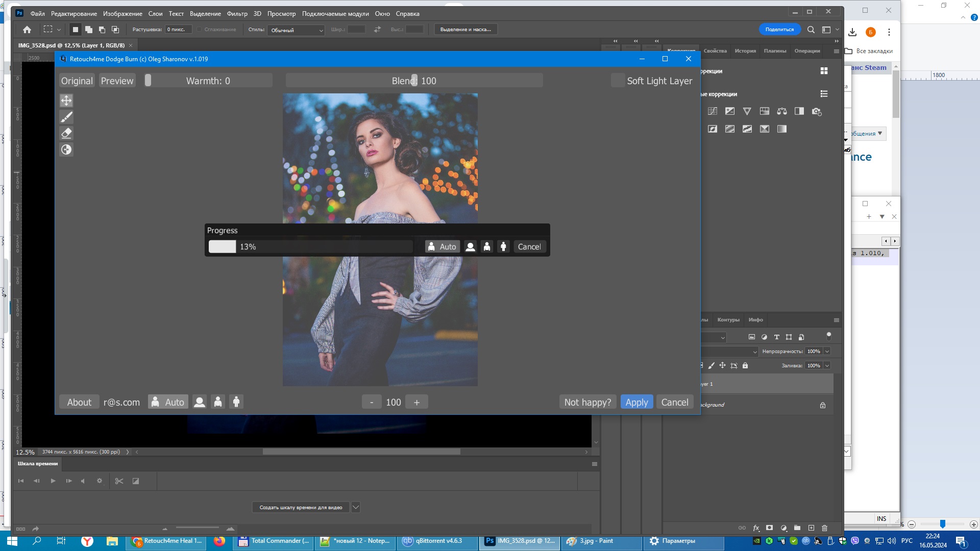Choose the portrait face mode icon at bottom
Screen dimensions: 980x551
pyautogui.click(x=200, y=402)
